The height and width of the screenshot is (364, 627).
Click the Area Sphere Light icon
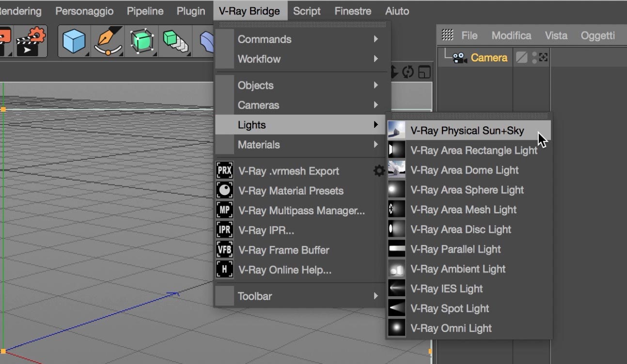pos(396,190)
